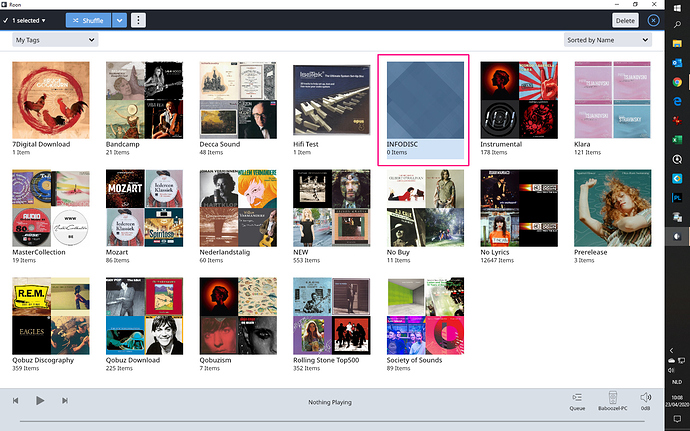Open the three-dot more options menu

138,20
